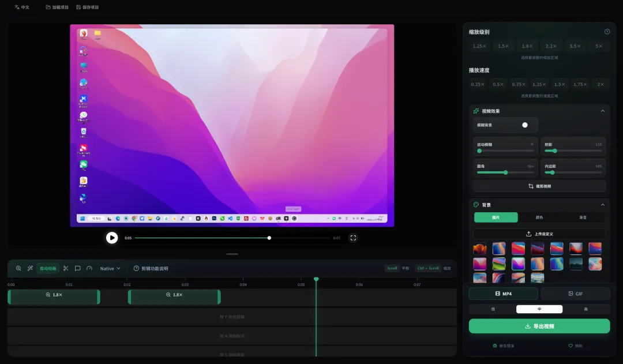Set zoom level to 2.2×
Image resolution: width=623 pixels, height=364 pixels.
pyautogui.click(x=551, y=46)
